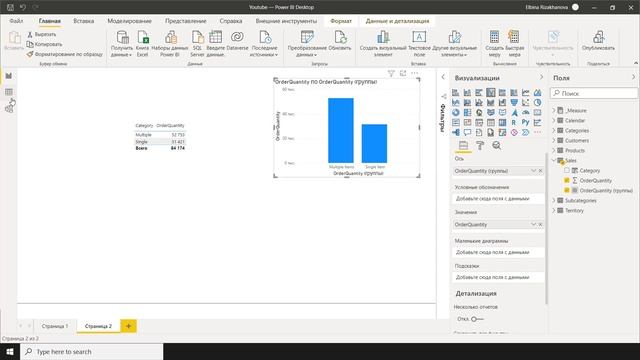Choose the pie chart visualization
Screen dimensions: 640x360
tap(538, 102)
